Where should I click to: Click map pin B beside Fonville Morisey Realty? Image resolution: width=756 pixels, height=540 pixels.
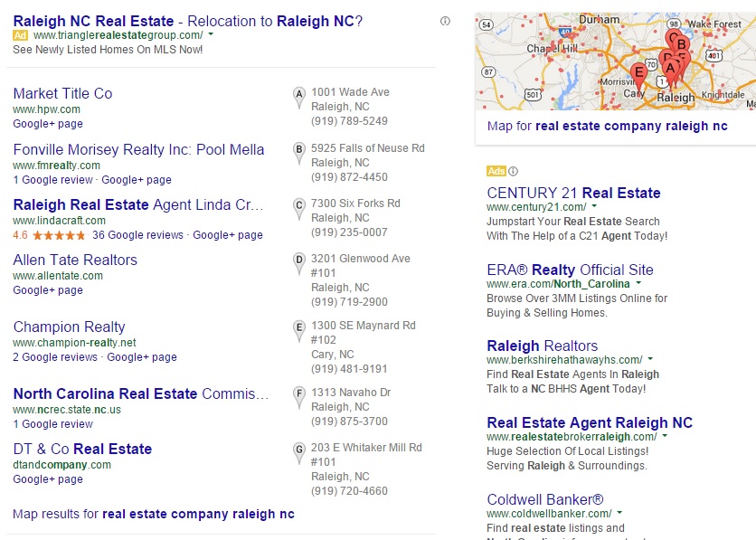(x=299, y=152)
